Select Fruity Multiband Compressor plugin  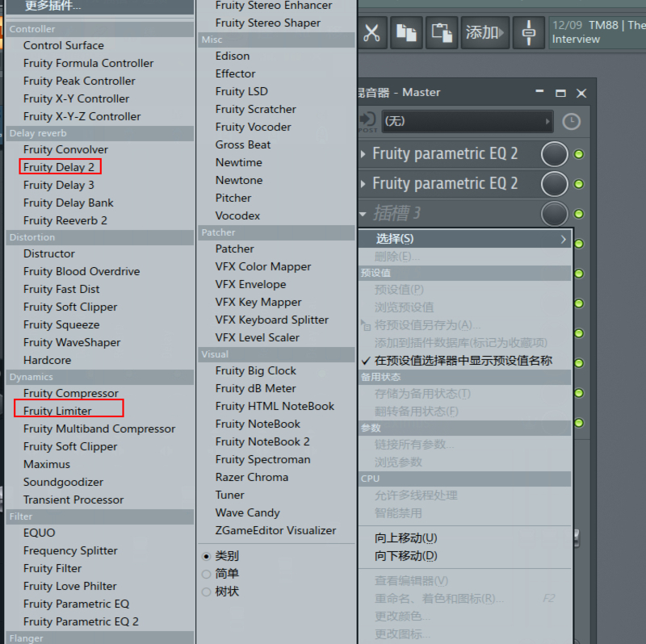point(99,429)
